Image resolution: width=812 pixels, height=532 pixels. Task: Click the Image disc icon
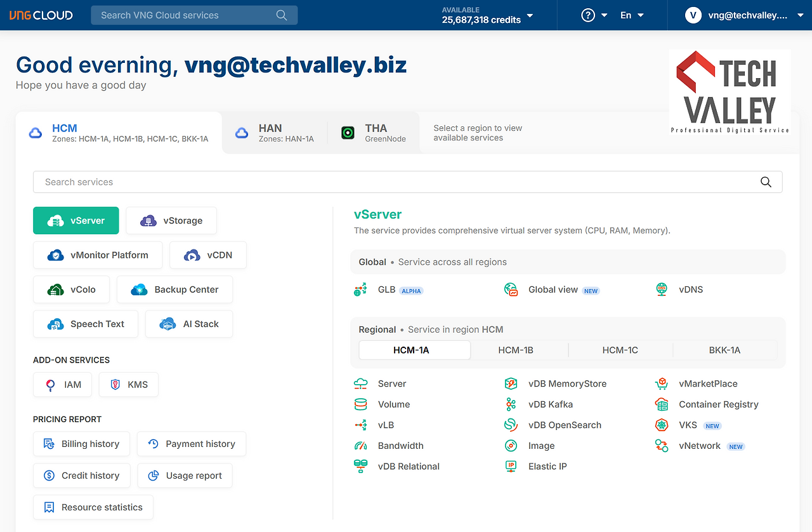(x=511, y=446)
